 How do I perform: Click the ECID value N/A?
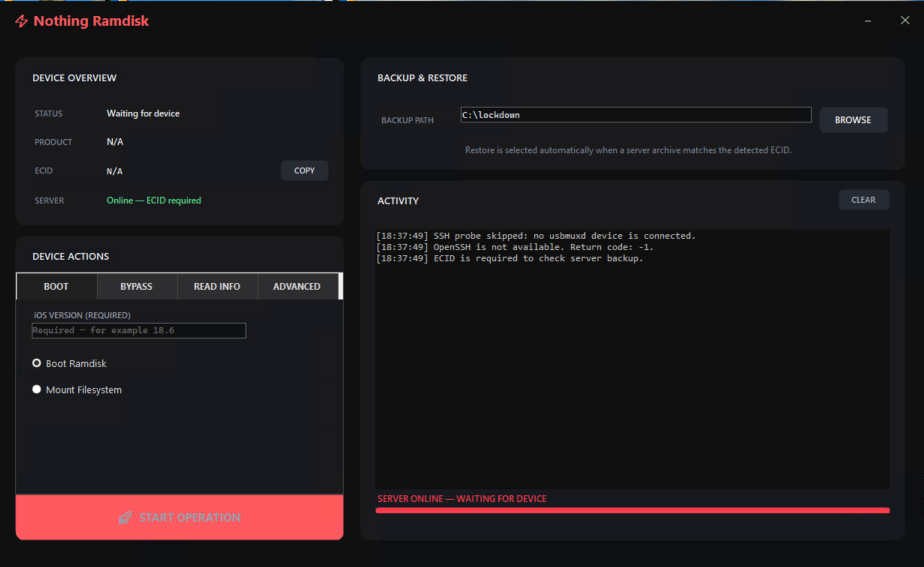click(x=114, y=171)
